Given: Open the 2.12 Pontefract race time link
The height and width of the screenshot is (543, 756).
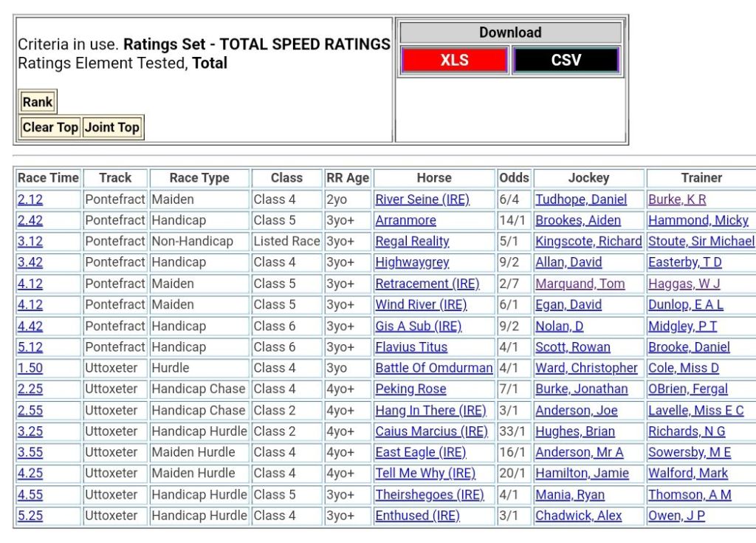Looking at the screenshot, I should coord(30,199).
